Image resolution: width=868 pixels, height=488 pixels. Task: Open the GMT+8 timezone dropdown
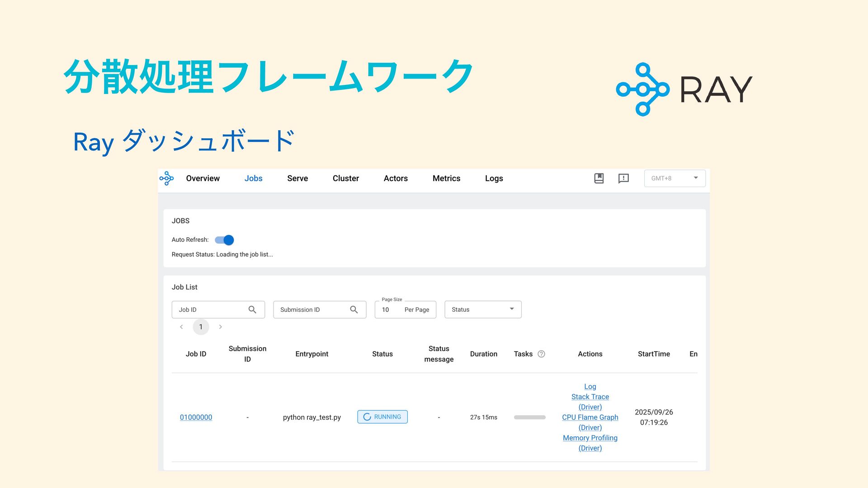675,178
